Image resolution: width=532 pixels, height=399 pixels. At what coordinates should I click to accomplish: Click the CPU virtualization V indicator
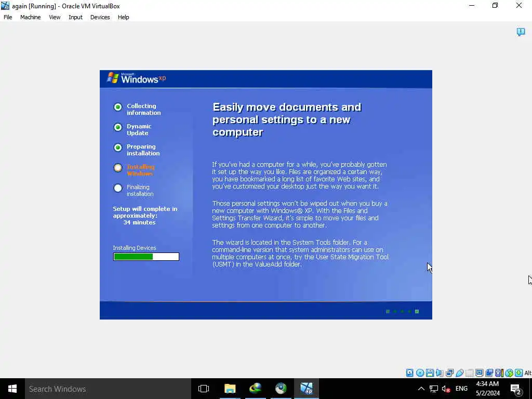(x=499, y=373)
